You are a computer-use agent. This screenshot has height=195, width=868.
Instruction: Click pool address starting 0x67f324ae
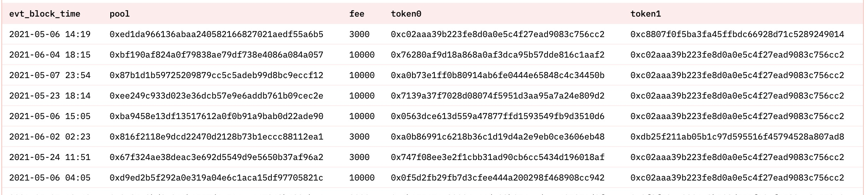tap(216, 157)
